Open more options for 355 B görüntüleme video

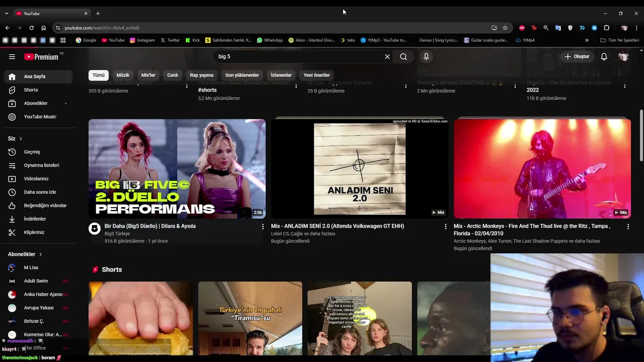coord(187,86)
